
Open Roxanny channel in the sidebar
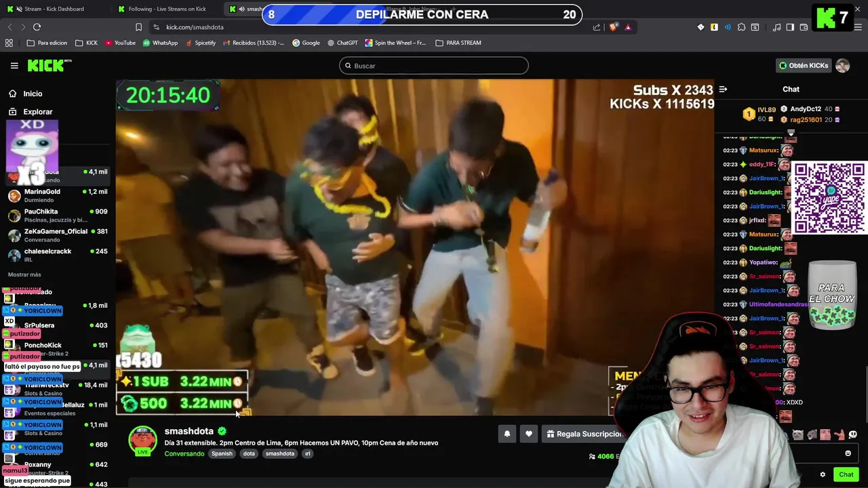[x=58, y=468]
